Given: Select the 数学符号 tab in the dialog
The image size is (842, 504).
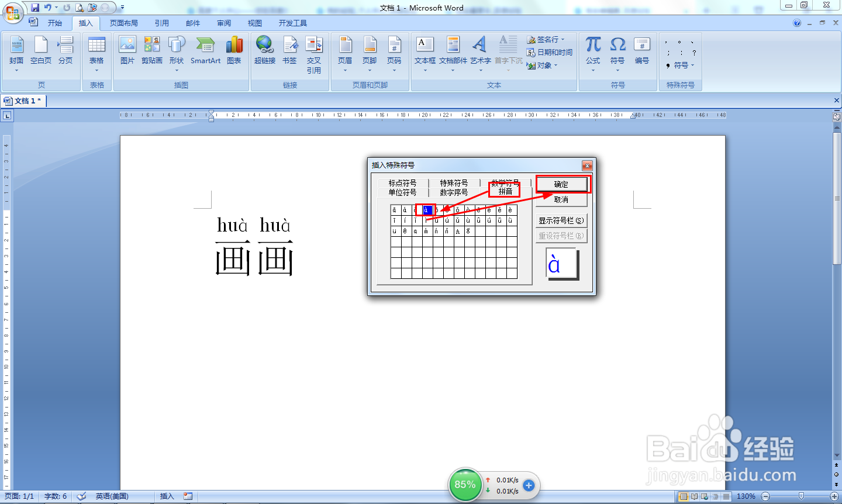Looking at the screenshot, I should coord(506,182).
